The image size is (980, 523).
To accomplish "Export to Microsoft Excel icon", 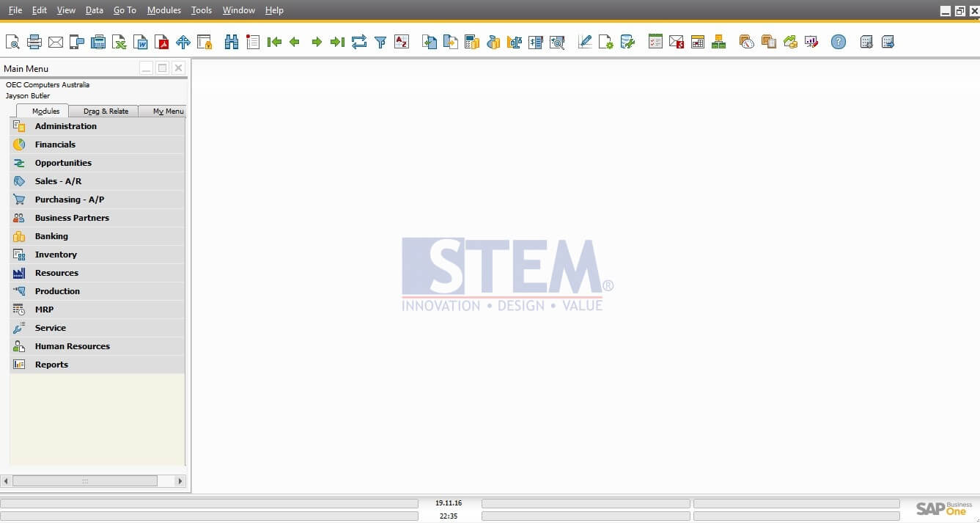I will pos(119,42).
